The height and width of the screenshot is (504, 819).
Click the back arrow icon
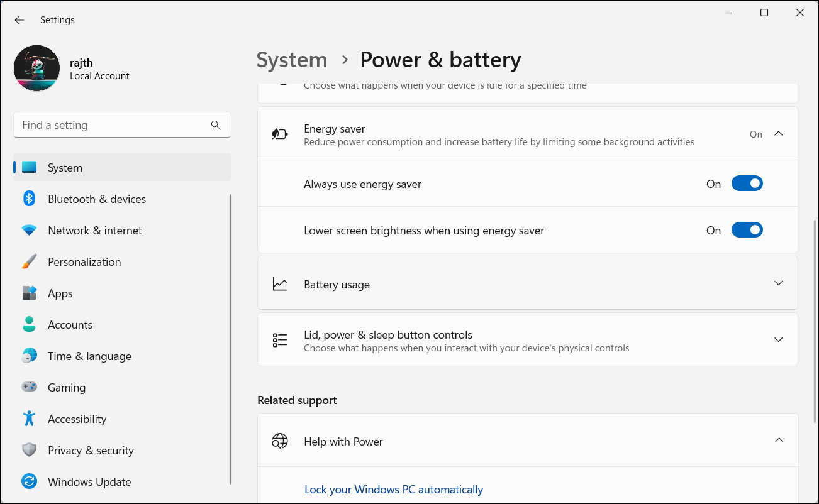[x=19, y=20]
